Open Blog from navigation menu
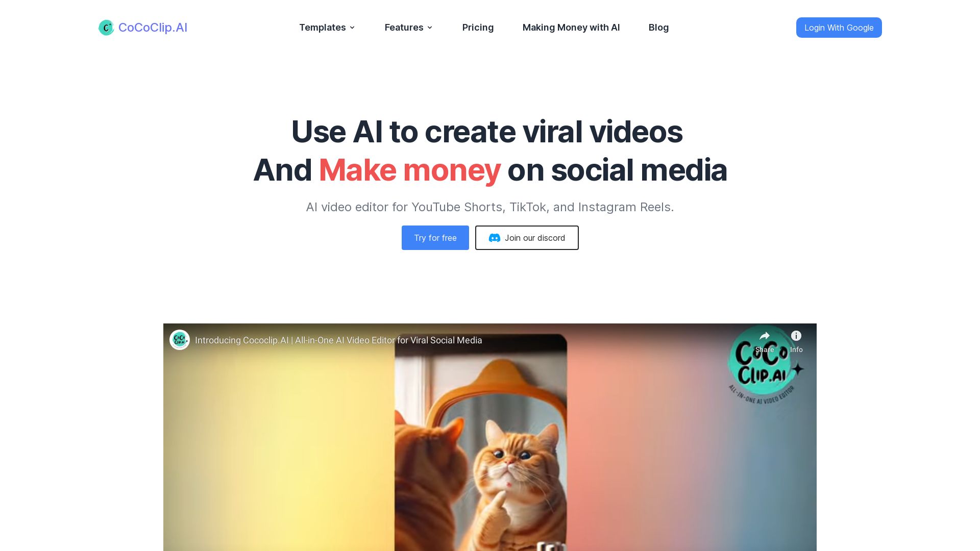 [x=658, y=28]
